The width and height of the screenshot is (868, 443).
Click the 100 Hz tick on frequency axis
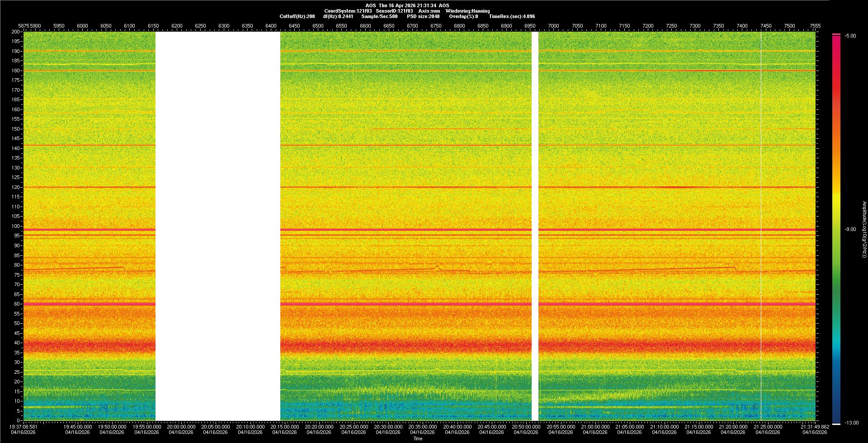(16, 226)
